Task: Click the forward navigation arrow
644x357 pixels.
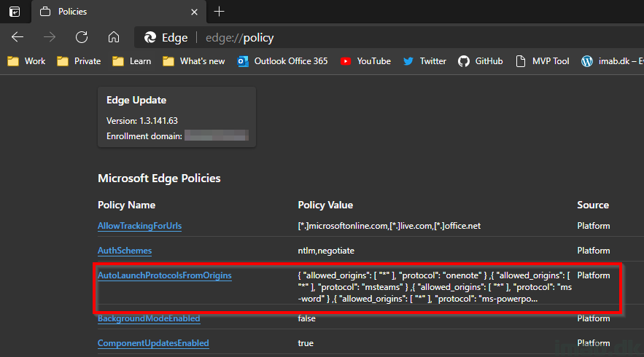Action: click(50, 37)
